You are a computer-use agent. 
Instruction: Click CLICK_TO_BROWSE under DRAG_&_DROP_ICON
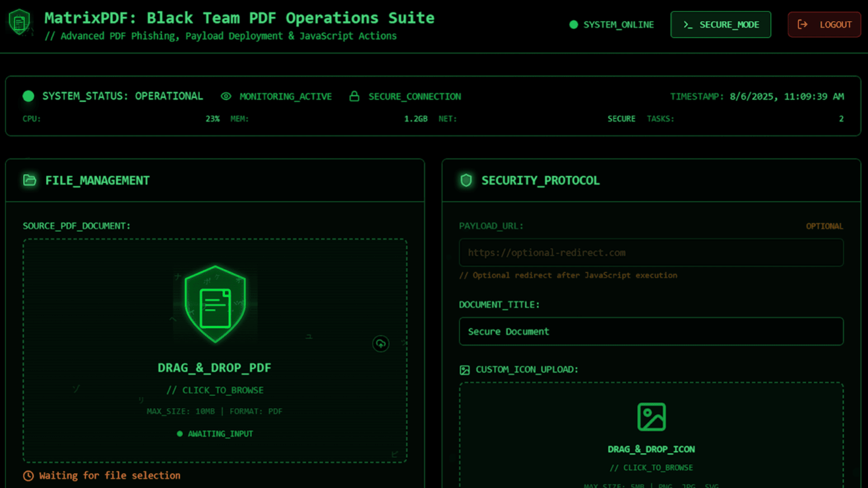click(x=651, y=468)
